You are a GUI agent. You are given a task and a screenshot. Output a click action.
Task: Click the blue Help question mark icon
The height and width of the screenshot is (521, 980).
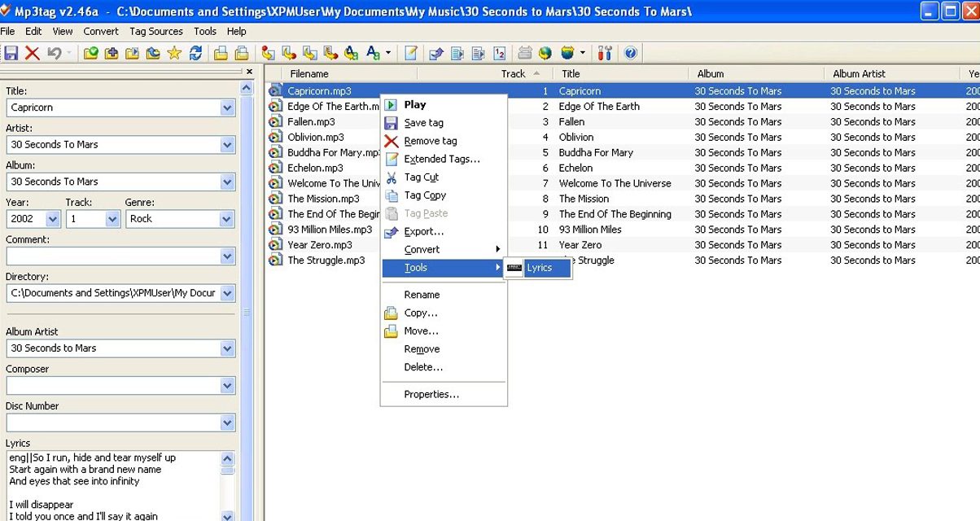pyautogui.click(x=629, y=53)
